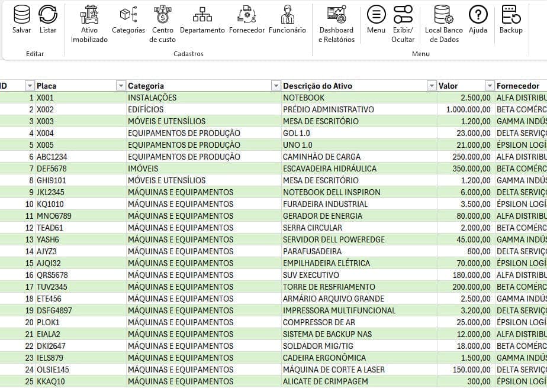Open the Categoria column filter dropdown
This screenshot has height=392, width=547.
[276, 86]
